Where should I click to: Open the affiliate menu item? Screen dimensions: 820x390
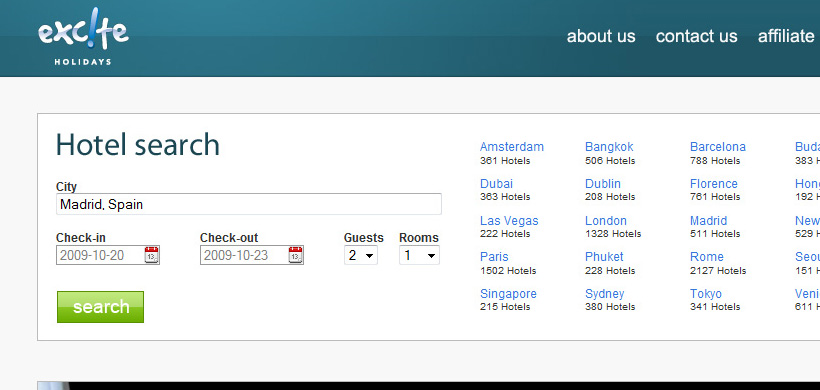click(786, 36)
